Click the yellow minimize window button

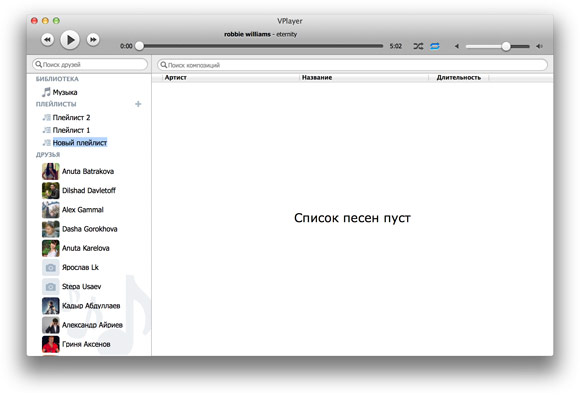pyautogui.click(x=45, y=21)
